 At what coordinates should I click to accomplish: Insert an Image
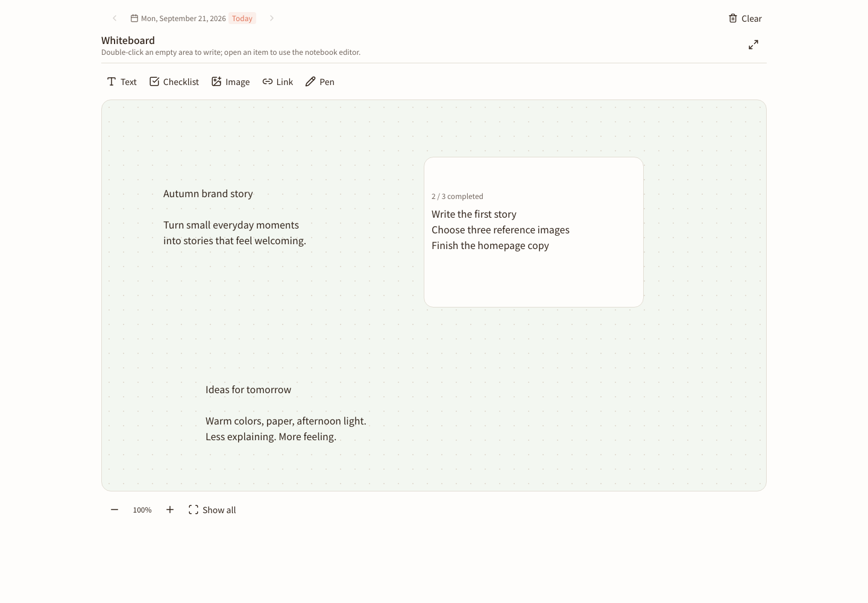[231, 81]
